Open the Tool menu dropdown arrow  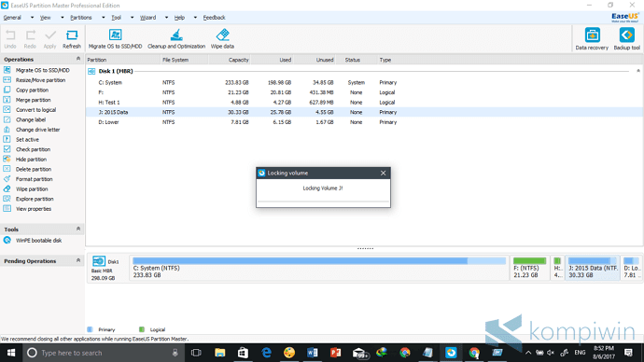pos(132,18)
